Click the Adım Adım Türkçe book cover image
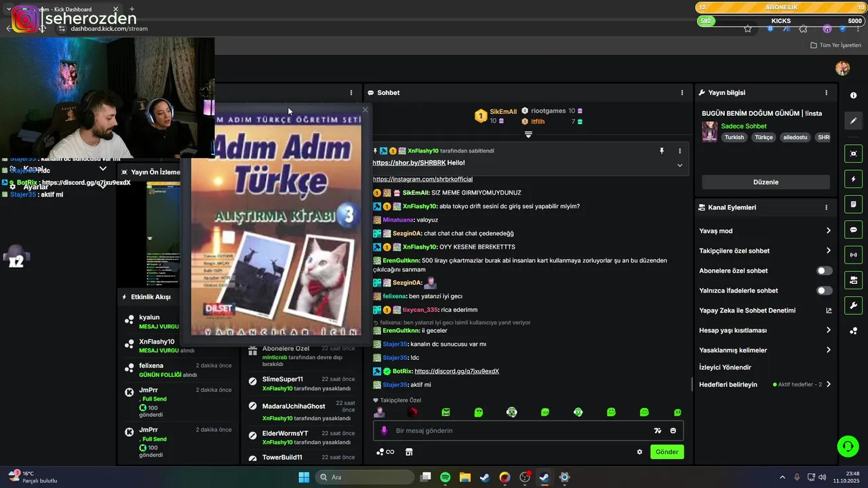The width and height of the screenshot is (868, 488). 277,224
